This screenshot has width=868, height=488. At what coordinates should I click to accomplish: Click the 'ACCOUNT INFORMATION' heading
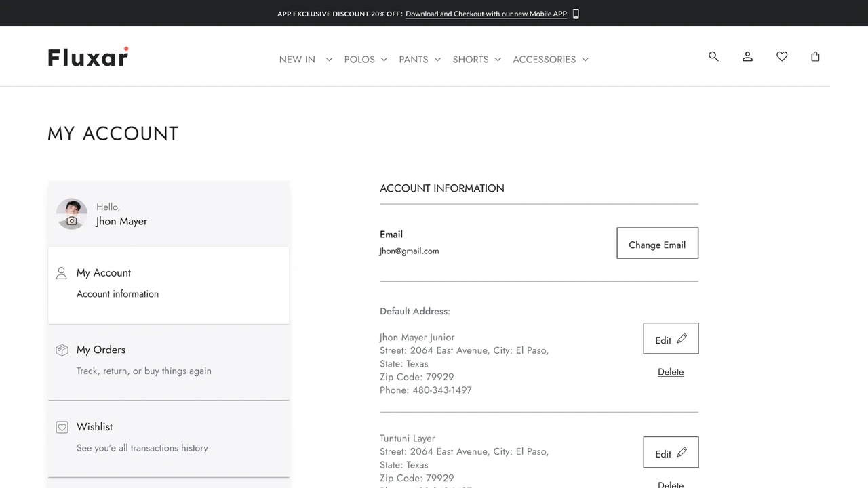tap(442, 188)
